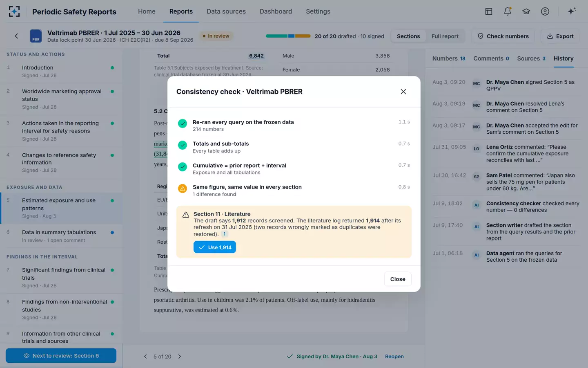Click the orange warning icon beside Same figure check
The image size is (588, 368).
[x=183, y=188]
